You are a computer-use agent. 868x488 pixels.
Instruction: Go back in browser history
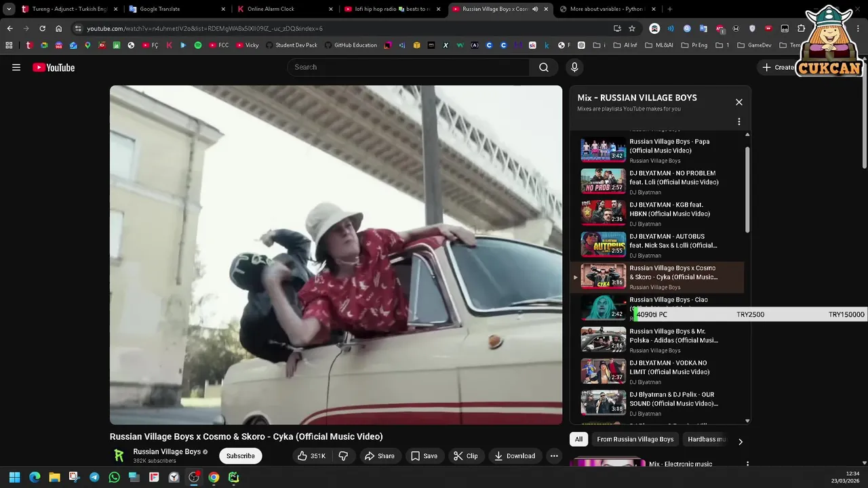pos(9,28)
